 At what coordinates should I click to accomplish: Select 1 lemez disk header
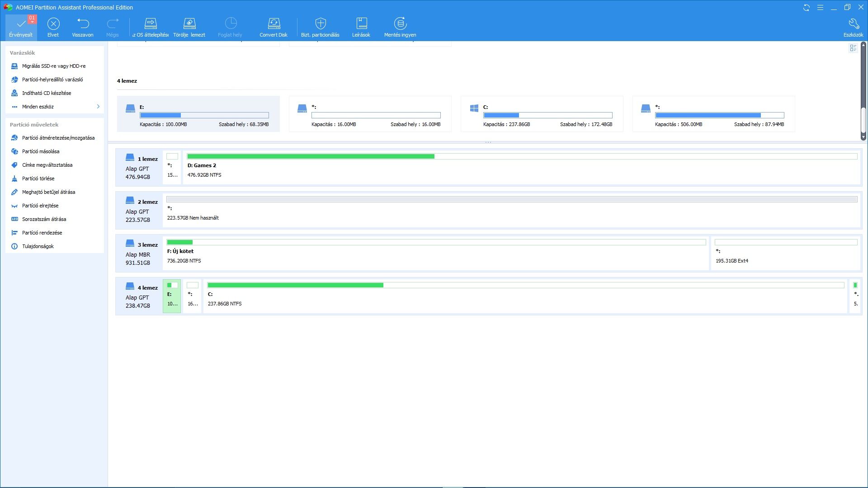tap(139, 167)
